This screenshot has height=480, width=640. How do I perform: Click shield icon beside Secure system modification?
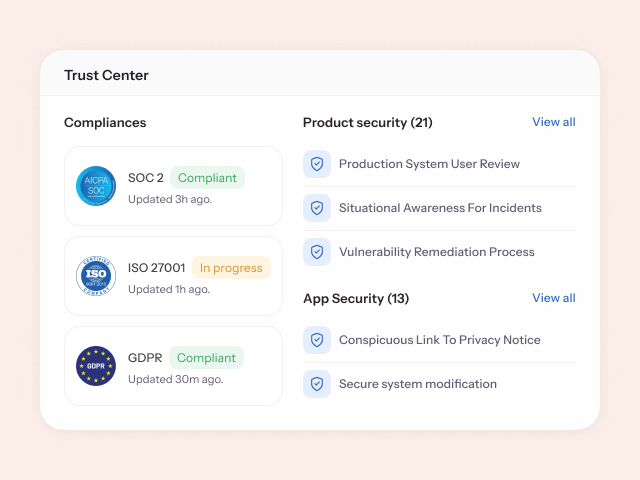(x=317, y=384)
